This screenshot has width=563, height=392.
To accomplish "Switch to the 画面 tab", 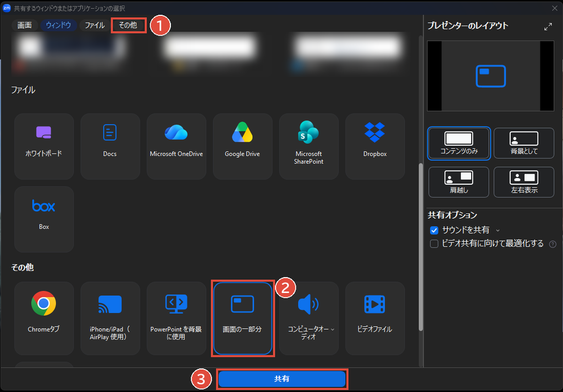I will coord(24,25).
